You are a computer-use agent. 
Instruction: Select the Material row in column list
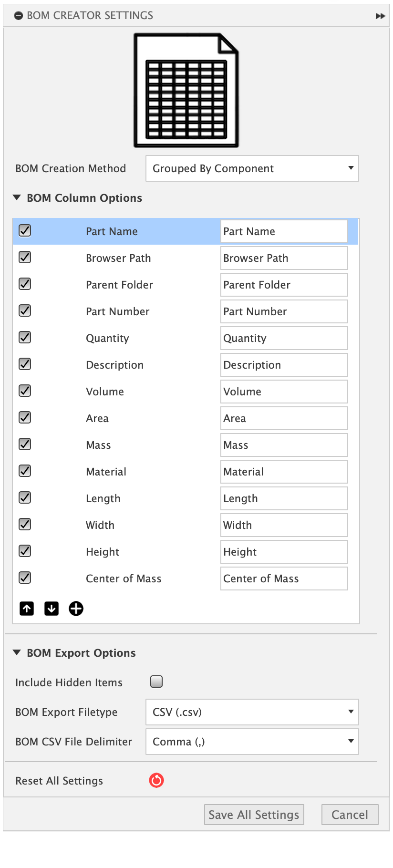tap(106, 472)
